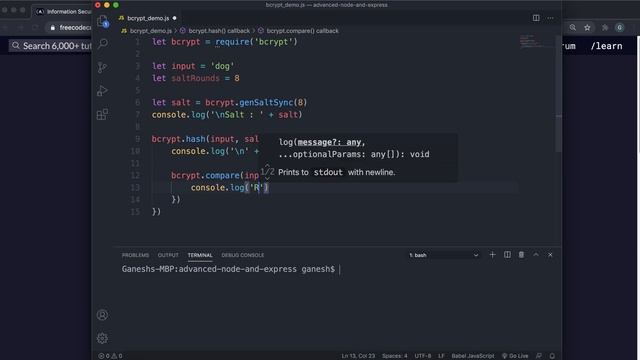The width and height of the screenshot is (640, 360).
Task: Change indentation 'Spaces: 4' in status bar
Action: click(395, 356)
